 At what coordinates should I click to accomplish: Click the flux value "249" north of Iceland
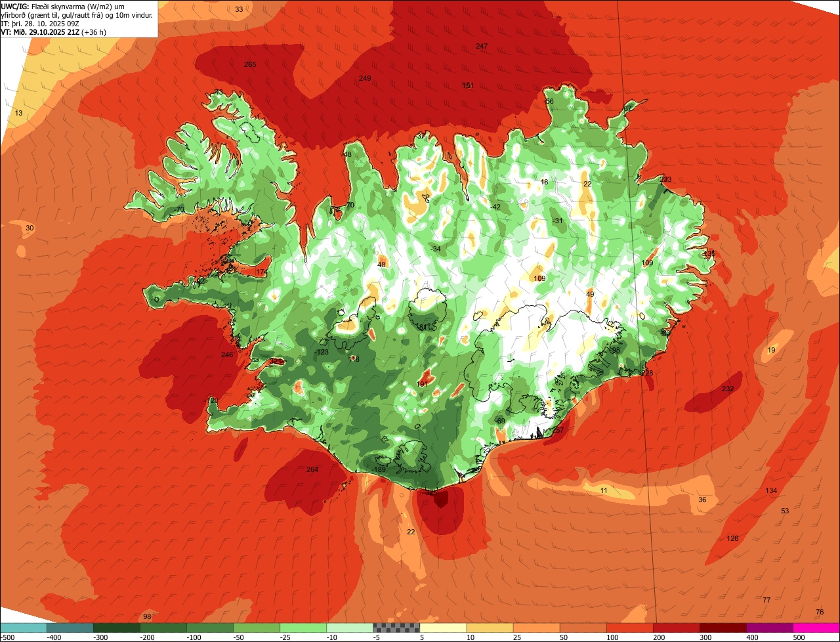point(365,78)
